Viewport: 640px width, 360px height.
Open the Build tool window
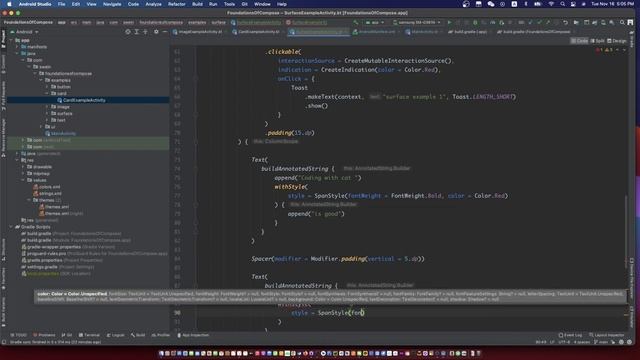click(138, 335)
